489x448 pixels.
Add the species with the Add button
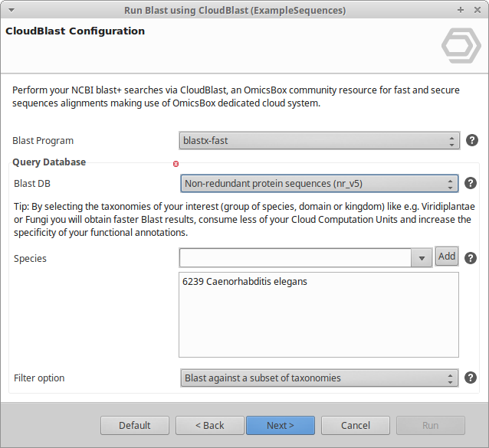(447, 257)
